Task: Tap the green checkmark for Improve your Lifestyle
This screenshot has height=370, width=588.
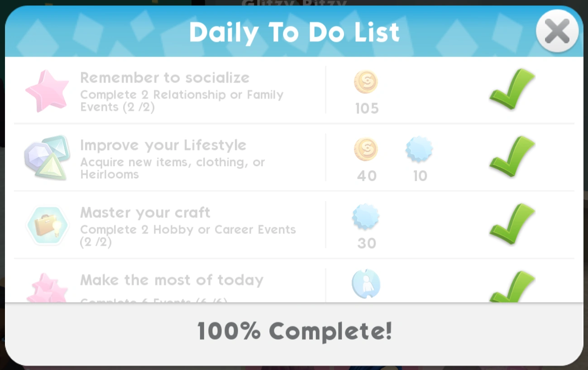Action: (x=512, y=156)
